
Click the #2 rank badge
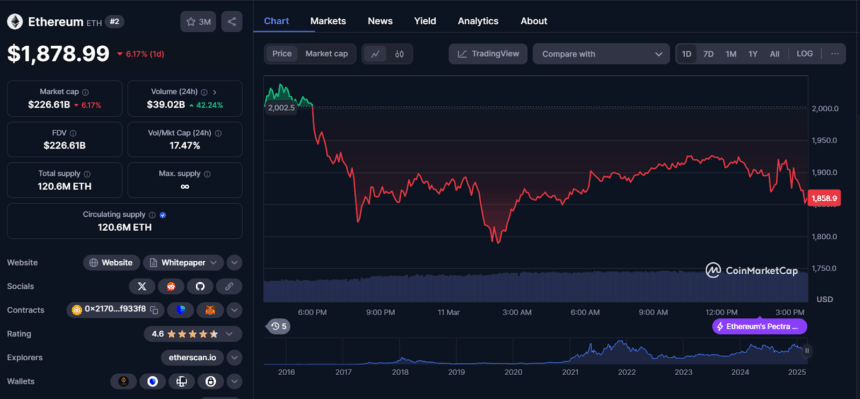click(x=115, y=22)
